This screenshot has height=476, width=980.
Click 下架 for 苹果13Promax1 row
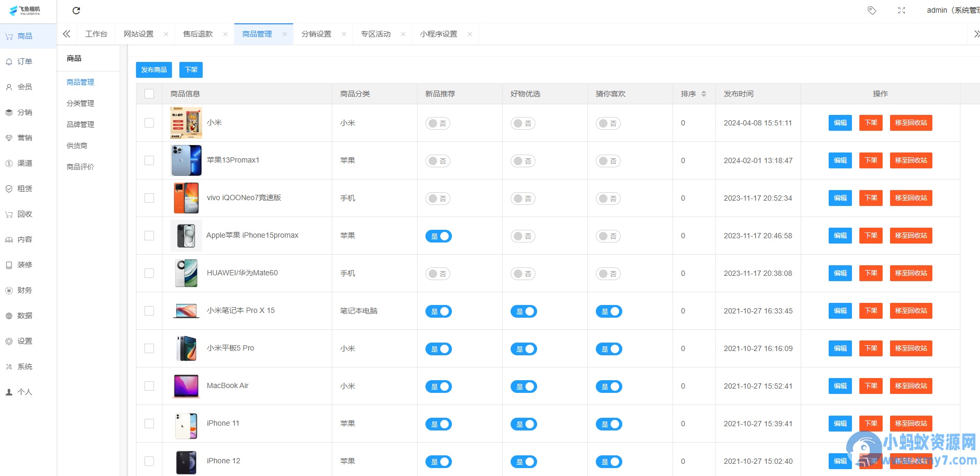871,160
